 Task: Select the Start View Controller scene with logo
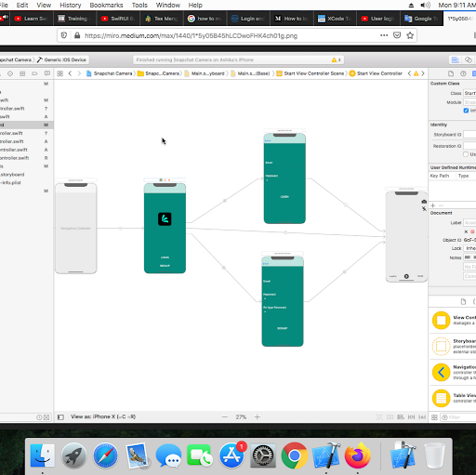pyautogui.click(x=165, y=228)
